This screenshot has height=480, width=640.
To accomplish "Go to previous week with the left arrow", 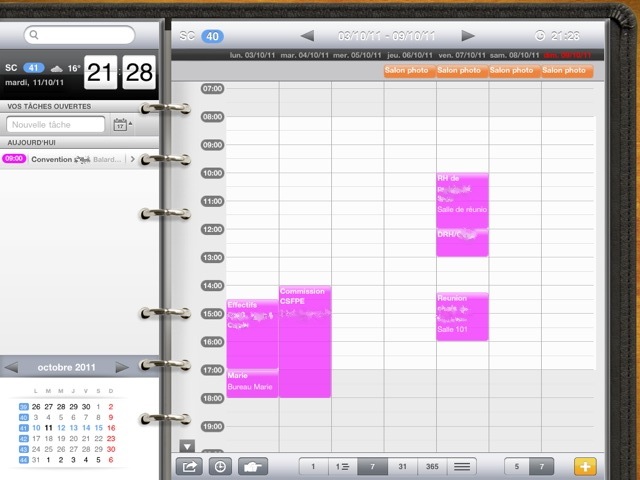I will pos(307,36).
